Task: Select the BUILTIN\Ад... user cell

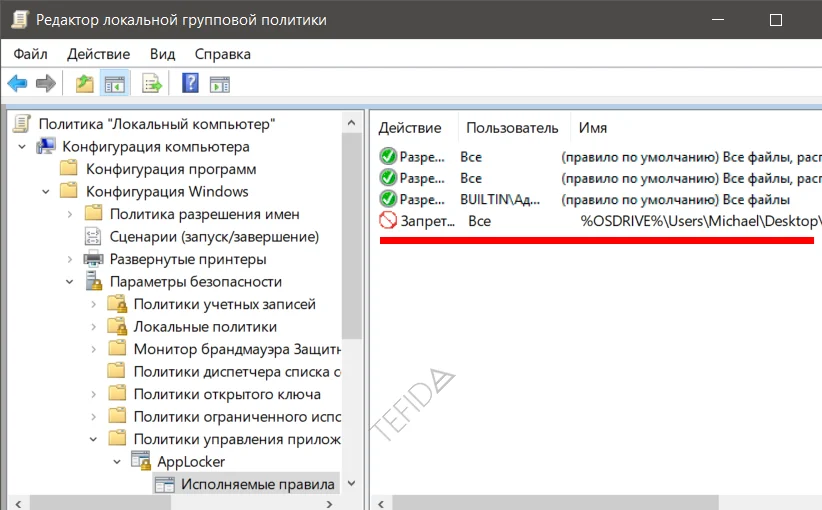Action: tap(500, 199)
